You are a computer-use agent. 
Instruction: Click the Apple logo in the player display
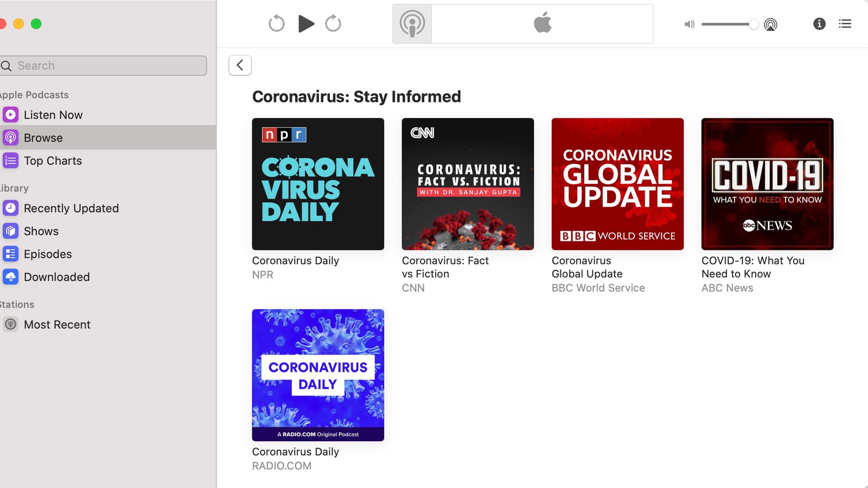click(x=542, y=23)
